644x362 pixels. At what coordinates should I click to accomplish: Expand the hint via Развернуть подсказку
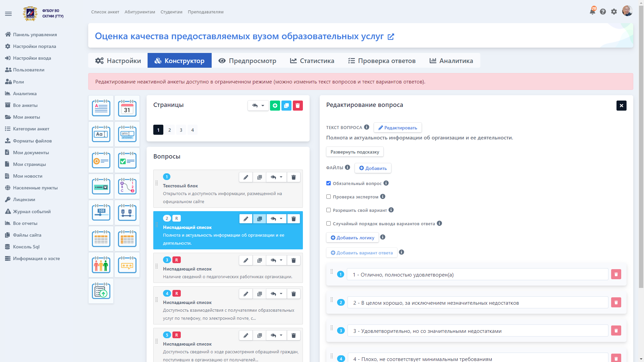pos(354,152)
